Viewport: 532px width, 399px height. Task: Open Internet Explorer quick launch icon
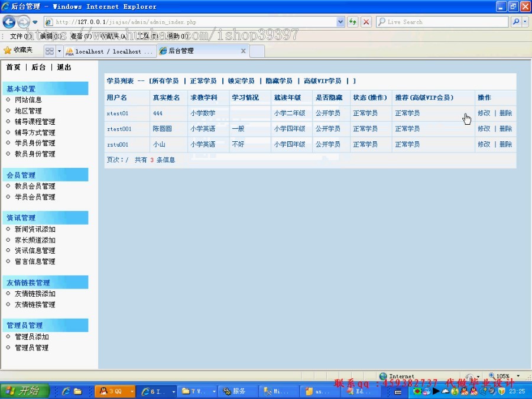coord(66,391)
